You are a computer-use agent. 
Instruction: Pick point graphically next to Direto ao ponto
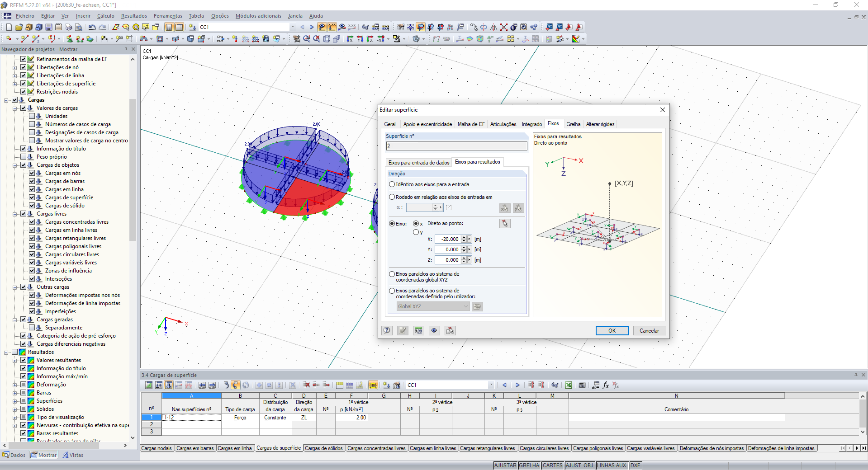(505, 223)
